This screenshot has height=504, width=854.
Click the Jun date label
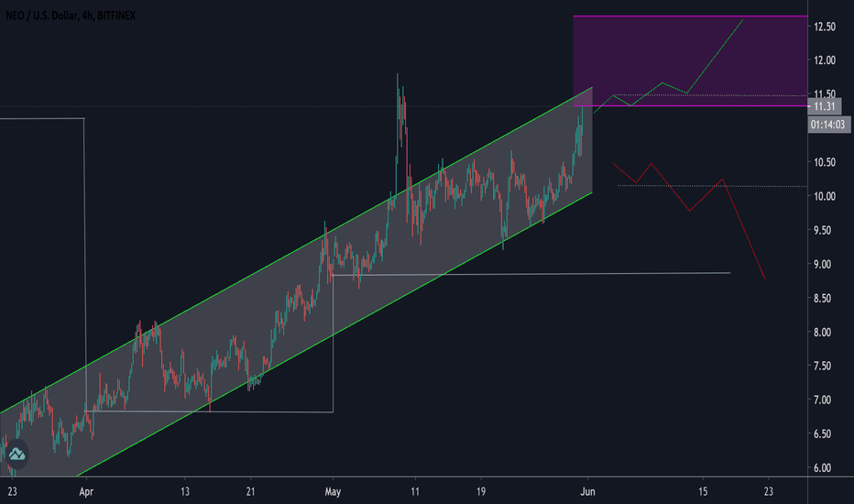pyautogui.click(x=587, y=492)
